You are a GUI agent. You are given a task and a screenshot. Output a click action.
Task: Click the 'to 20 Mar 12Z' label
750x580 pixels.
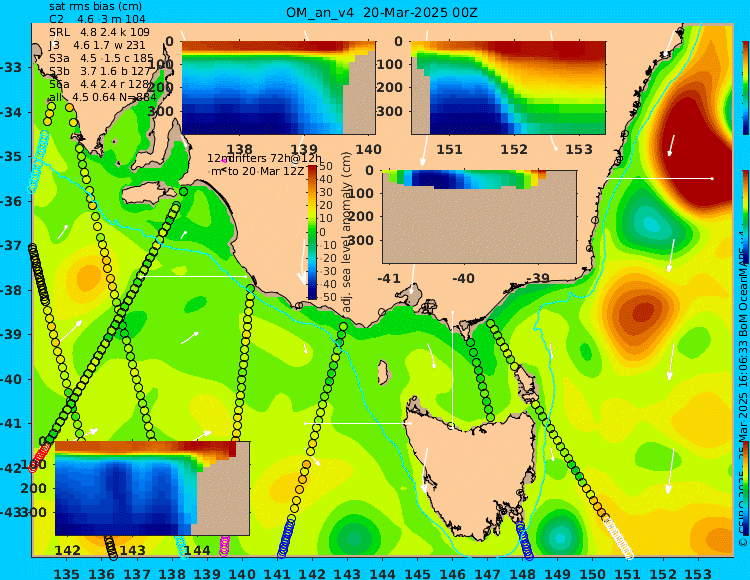265,171
